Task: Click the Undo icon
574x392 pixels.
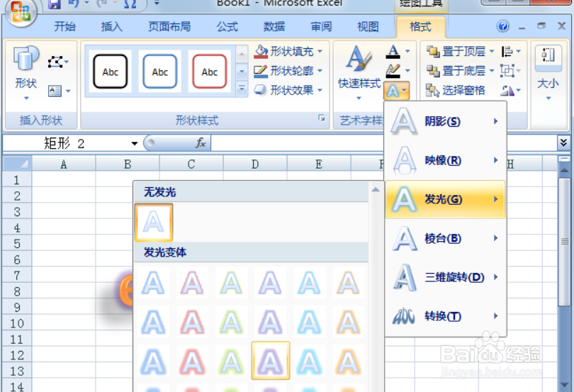Action: (x=74, y=4)
